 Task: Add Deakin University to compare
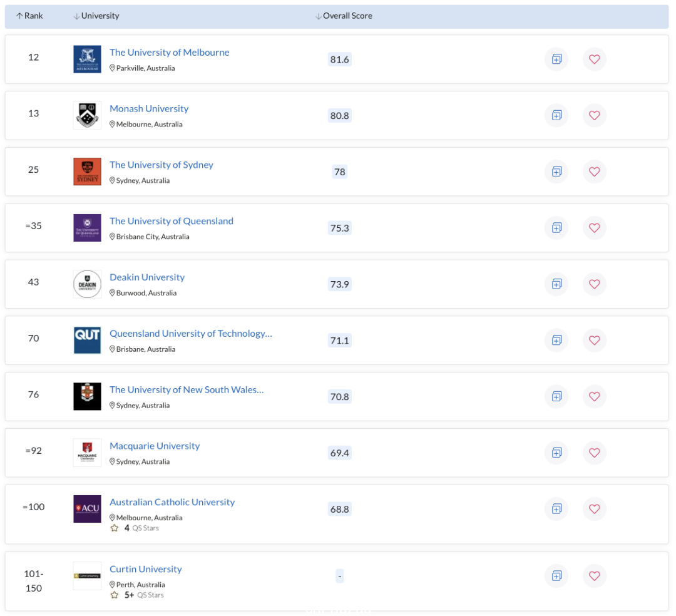tap(556, 284)
